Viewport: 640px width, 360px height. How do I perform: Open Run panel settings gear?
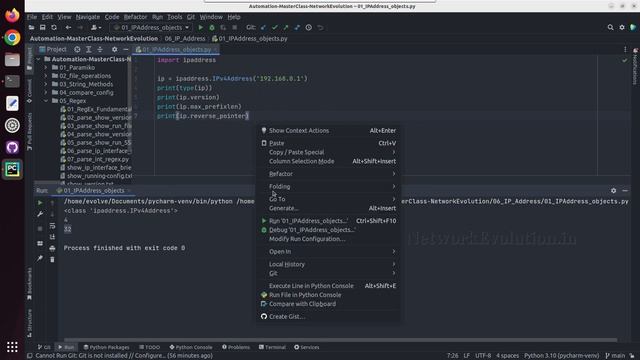tap(613, 191)
